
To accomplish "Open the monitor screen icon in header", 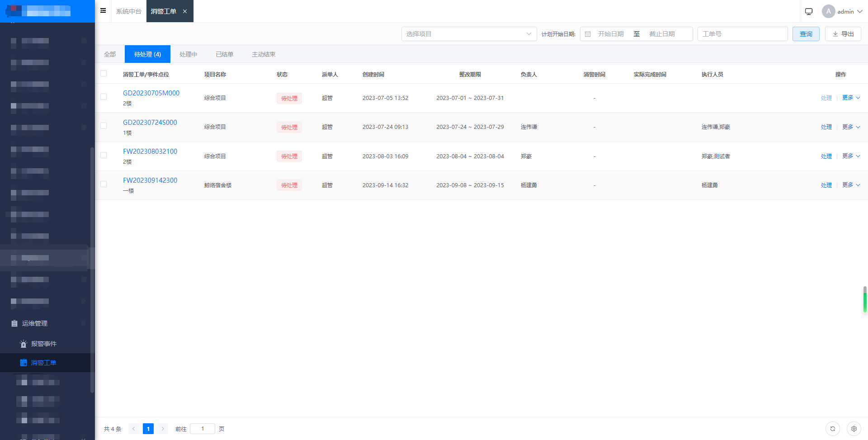I will tap(809, 11).
